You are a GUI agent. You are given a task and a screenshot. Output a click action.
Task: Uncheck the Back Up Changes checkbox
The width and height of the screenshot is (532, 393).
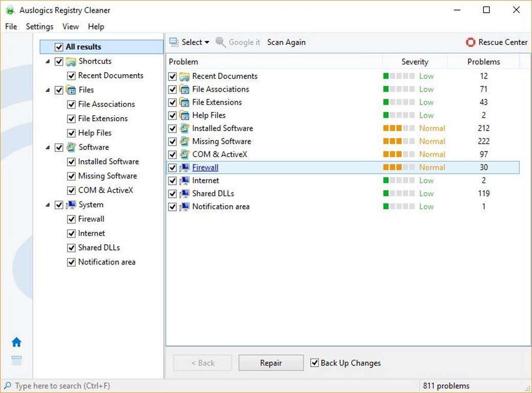315,363
